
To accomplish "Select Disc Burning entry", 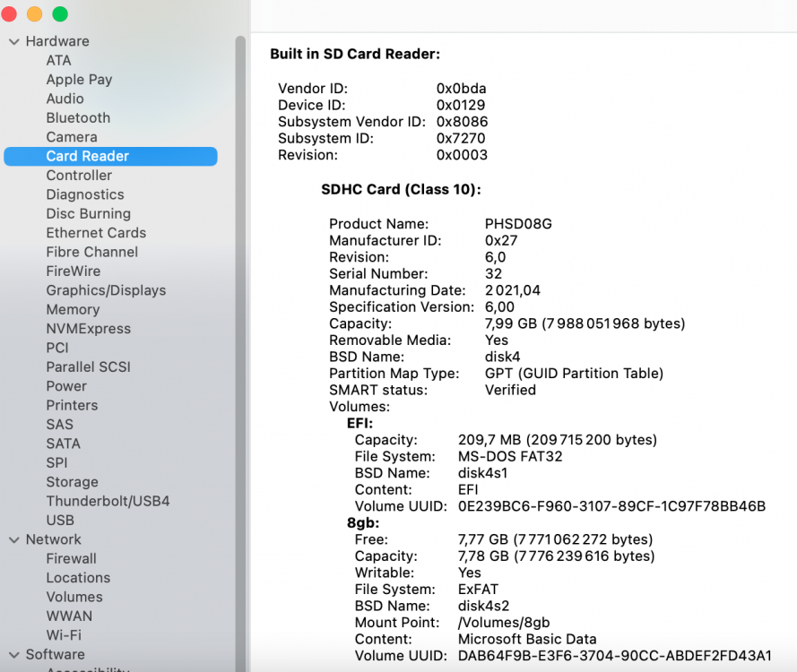I will pyautogui.click(x=88, y=214).
